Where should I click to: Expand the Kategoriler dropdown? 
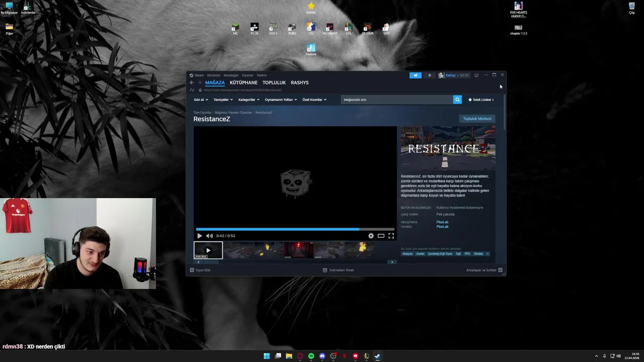pos(249,100)
